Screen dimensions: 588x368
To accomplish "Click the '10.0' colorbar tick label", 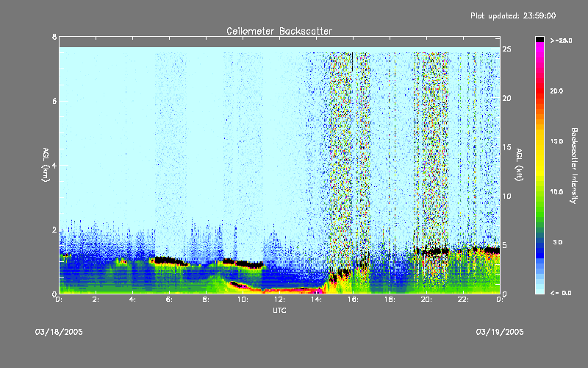I will click(556, 192).
